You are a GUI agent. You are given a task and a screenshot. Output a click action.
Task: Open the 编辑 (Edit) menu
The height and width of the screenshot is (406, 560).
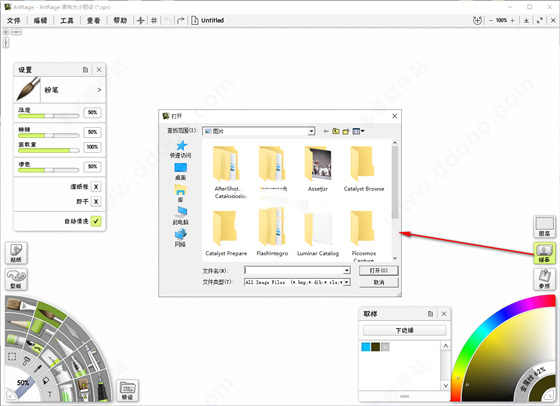coord(40,20)
